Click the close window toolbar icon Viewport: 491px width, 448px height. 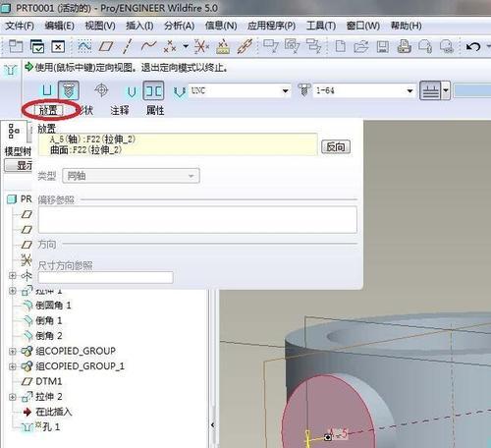pos(58,47)
